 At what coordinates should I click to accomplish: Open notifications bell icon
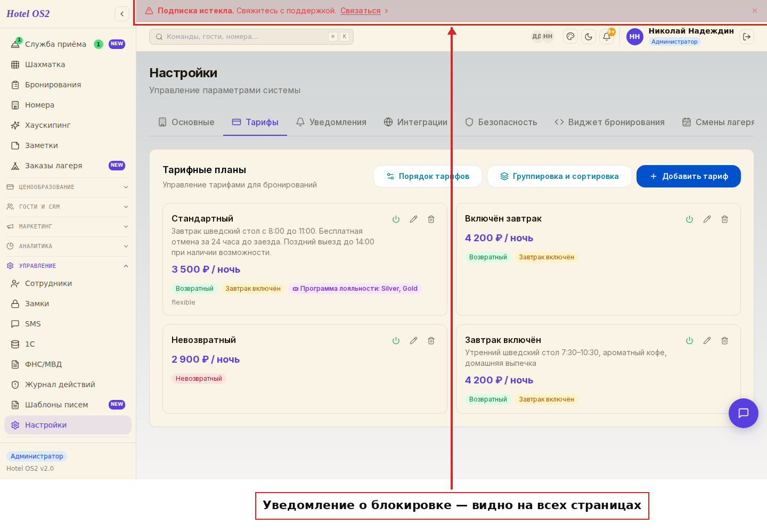[x=607, y=37]
